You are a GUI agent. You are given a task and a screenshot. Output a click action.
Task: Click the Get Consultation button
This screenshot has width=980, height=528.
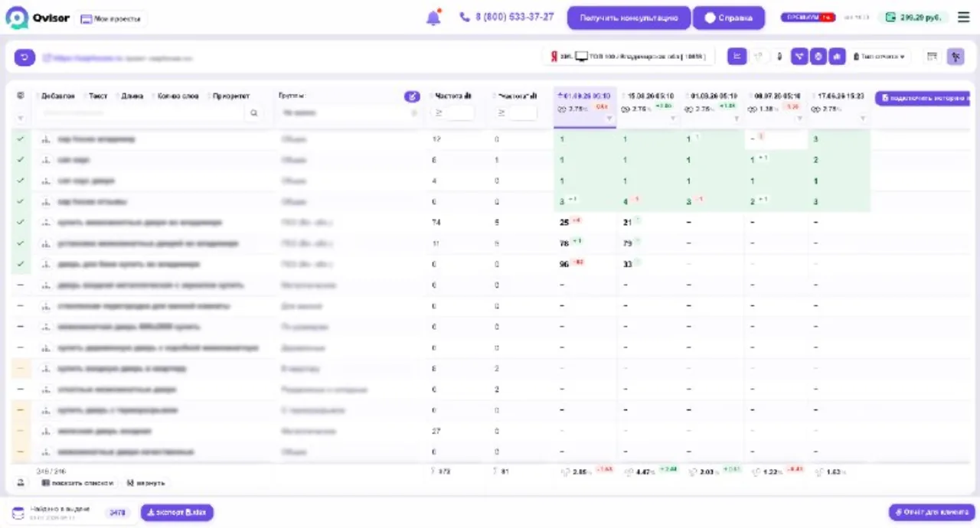(629, 18)
